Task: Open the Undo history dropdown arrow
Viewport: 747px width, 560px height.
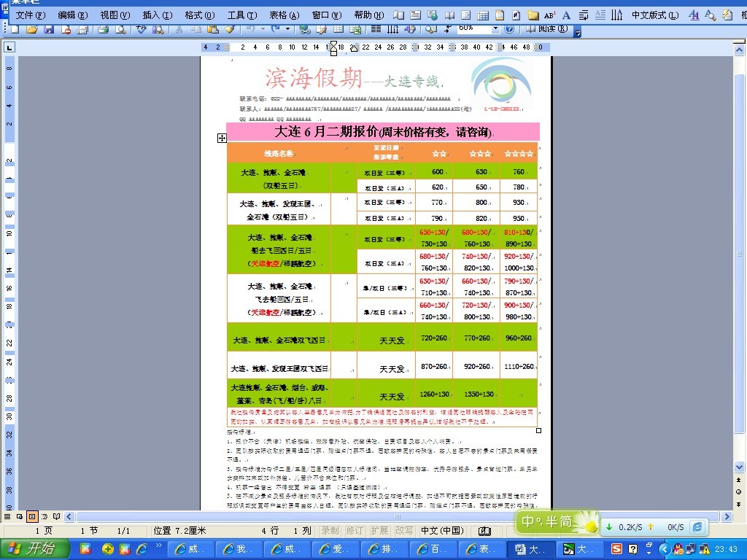Action: 262,29
